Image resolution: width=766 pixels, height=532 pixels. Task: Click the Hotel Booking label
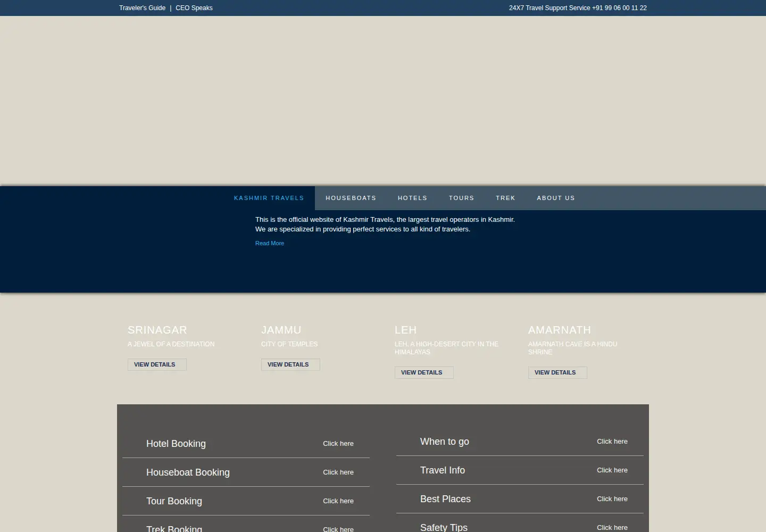point(176,444)
